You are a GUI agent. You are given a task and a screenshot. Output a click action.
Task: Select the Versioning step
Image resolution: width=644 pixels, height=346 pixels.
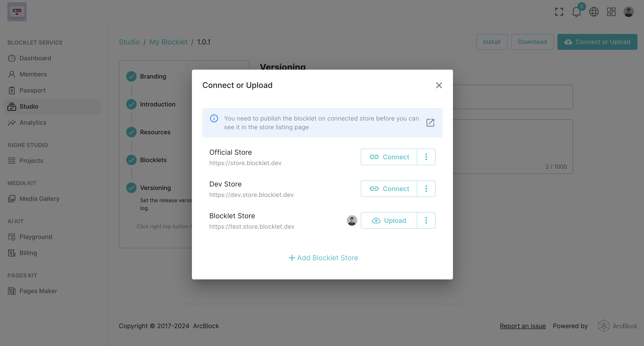(x=155, y=188)
